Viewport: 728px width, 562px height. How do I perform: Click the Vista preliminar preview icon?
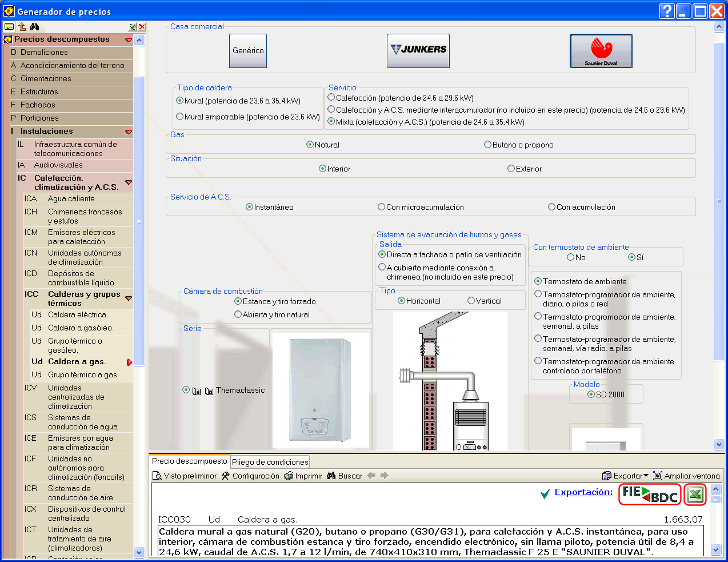coord(157,476)
